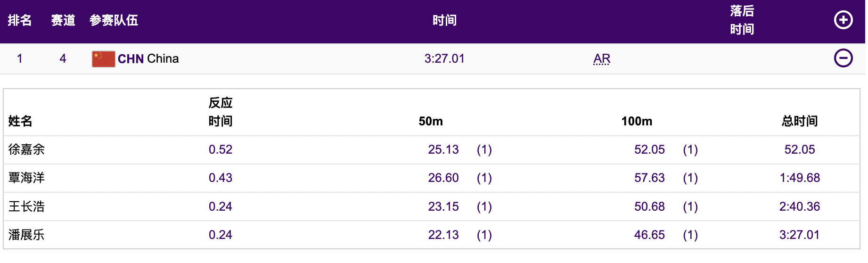This screenshot has width=868, height=263.
Task: Click China's final time 3:27.01 in team row
Action: (x=444, y=59)
